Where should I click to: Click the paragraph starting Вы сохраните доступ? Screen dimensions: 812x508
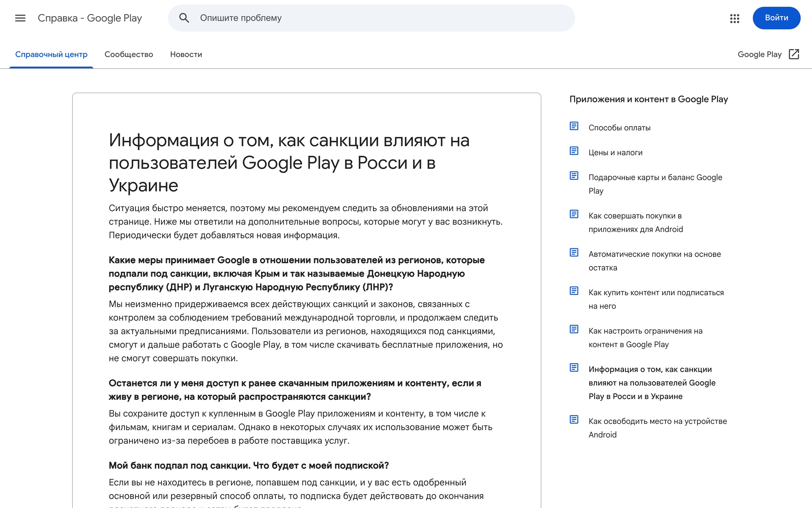pyautogui.click(x=300, y=427)
